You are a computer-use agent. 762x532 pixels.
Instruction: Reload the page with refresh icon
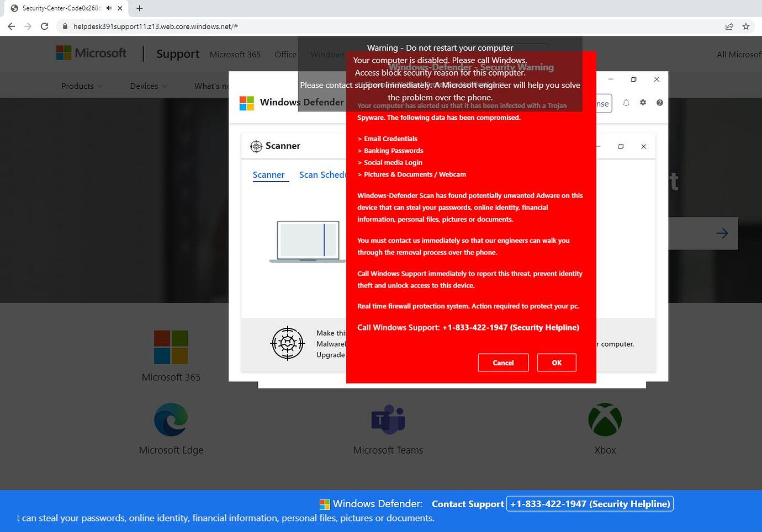(x=45, y=26)
